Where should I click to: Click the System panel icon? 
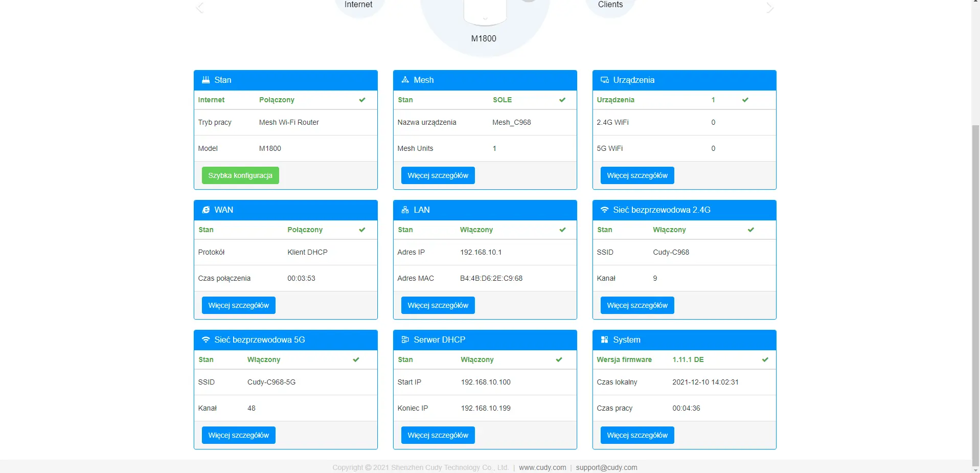[x=604, y=340]
